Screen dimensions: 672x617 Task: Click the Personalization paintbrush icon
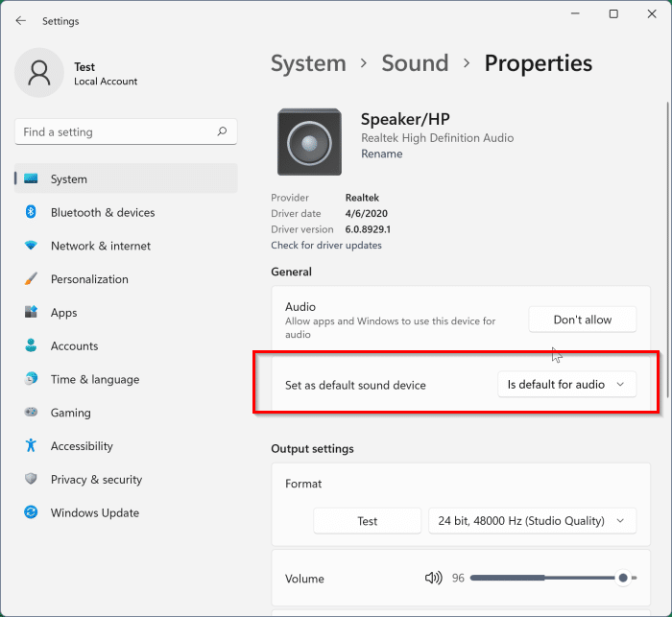(31, 278)
